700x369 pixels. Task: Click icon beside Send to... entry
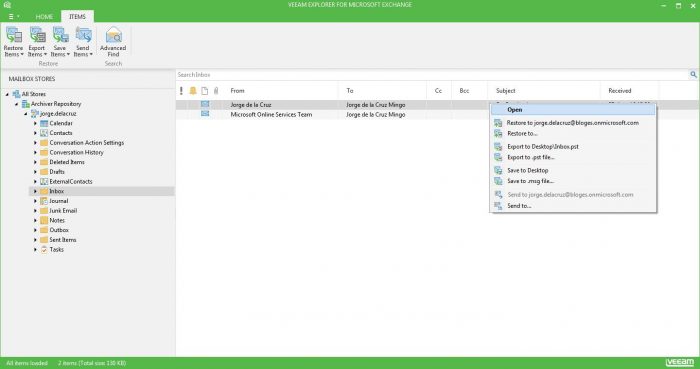tap(498, 206)
